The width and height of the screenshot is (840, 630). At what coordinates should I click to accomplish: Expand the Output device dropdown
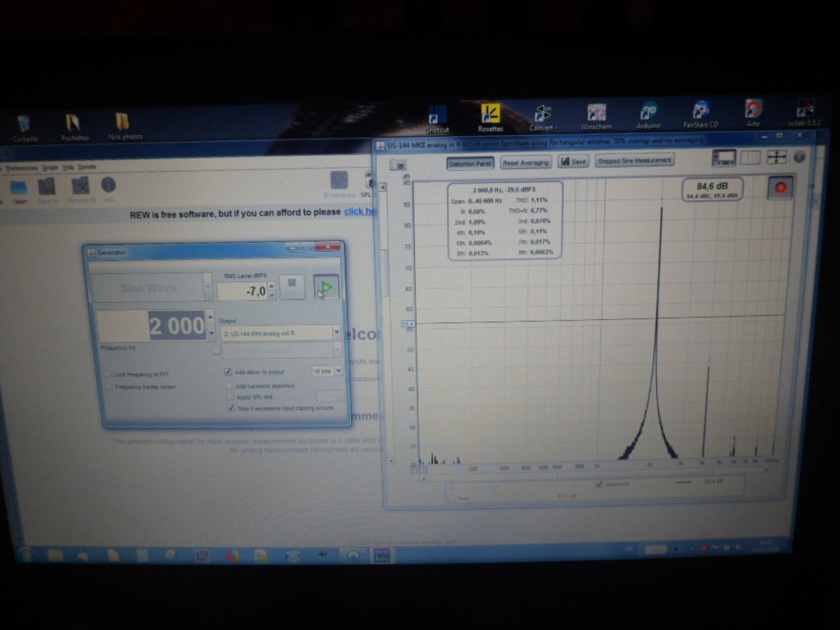point(336,334)
